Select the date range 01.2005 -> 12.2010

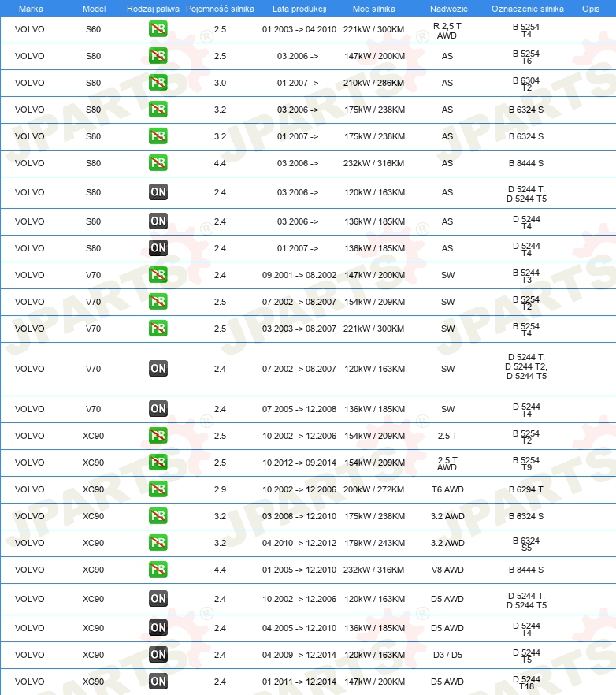(x=299, y=569)
